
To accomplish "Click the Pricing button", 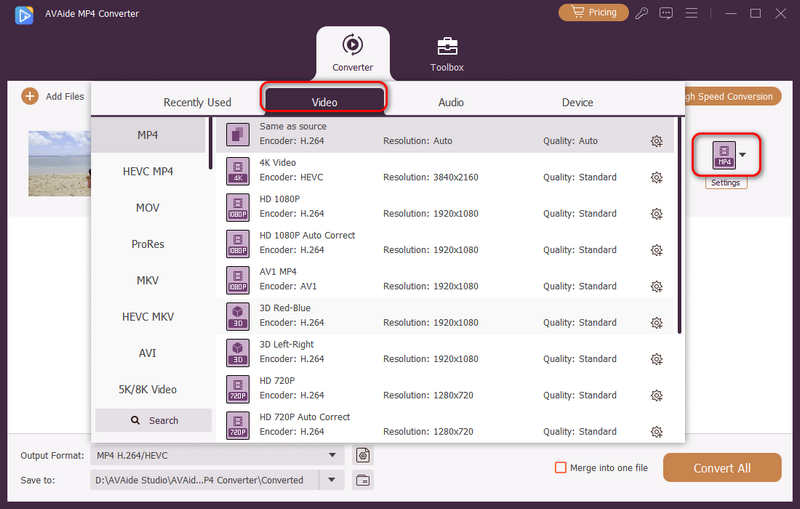I will (593, 13).
